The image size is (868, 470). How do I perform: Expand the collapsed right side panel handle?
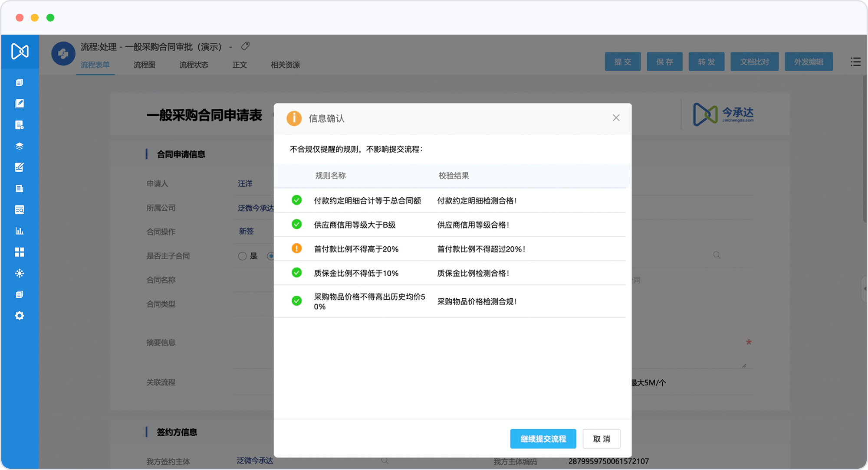[864, 289]
